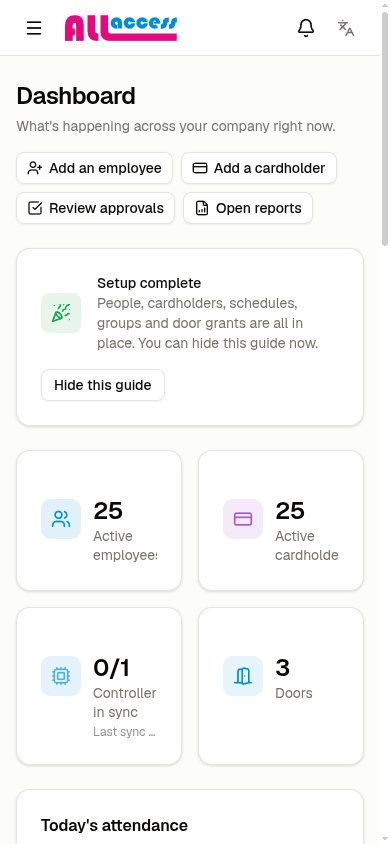Open reports from quick actions
Viewport: 390px width, 844px height.
pyautogui.click(x=248, y=208)
